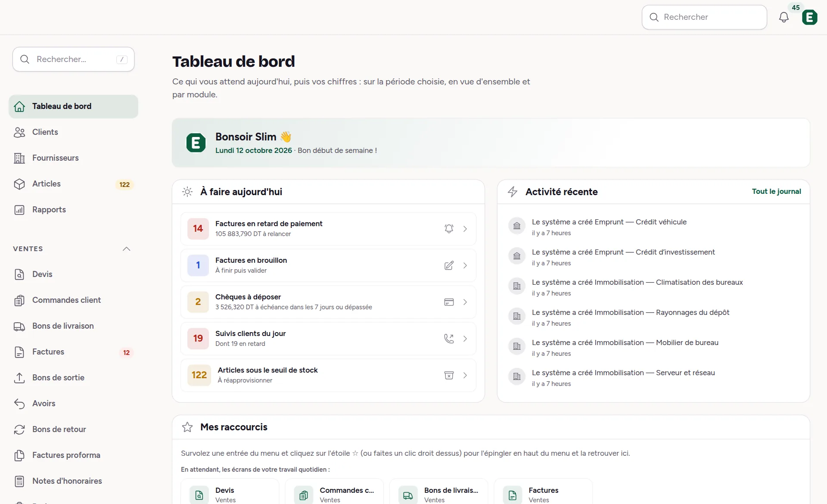
Task: Click the Tout le journal link
Action: 776,191
